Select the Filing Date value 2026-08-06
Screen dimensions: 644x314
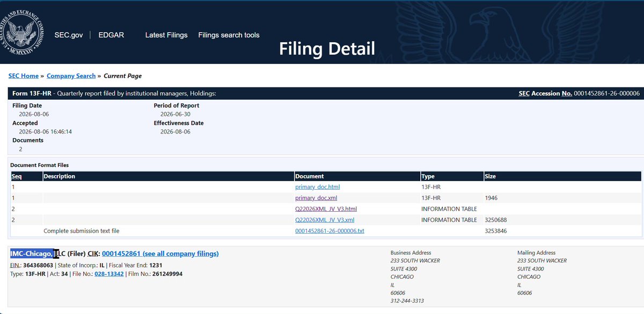pos(34,114)
